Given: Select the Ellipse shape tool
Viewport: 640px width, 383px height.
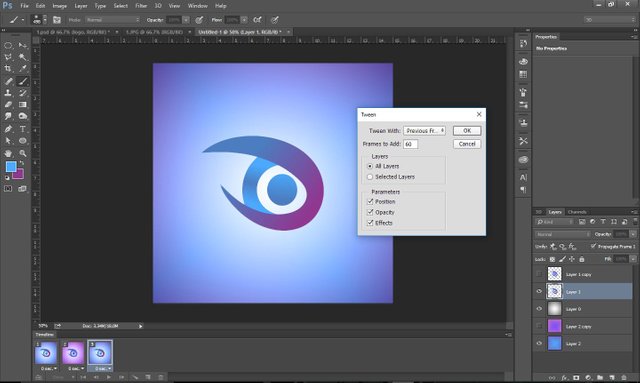Looking at the screenshot, I should [x=23, y=141].
